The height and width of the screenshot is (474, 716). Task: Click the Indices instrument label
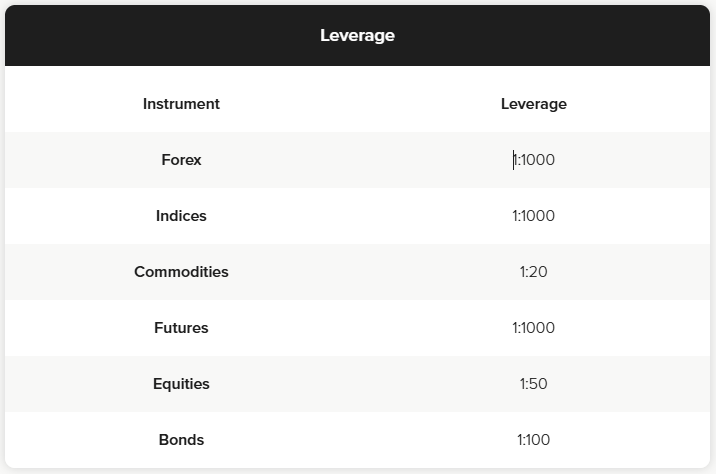[x=181, y=216]
